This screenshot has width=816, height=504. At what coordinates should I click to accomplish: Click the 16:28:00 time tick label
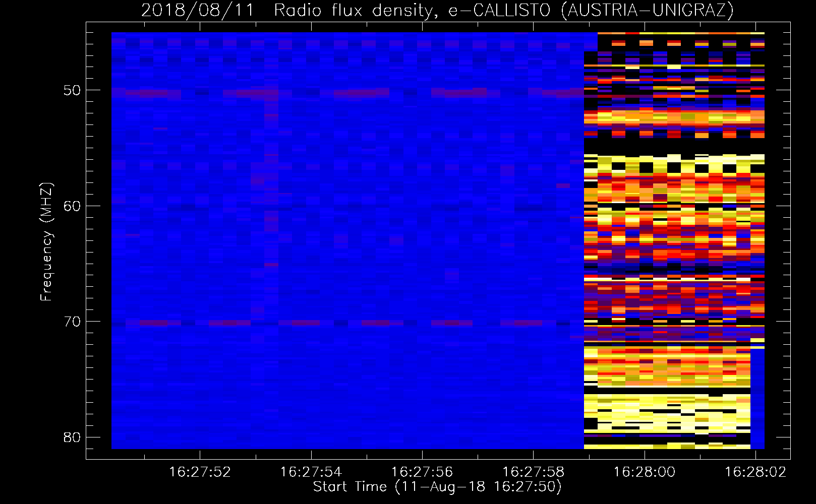[645, 472]
